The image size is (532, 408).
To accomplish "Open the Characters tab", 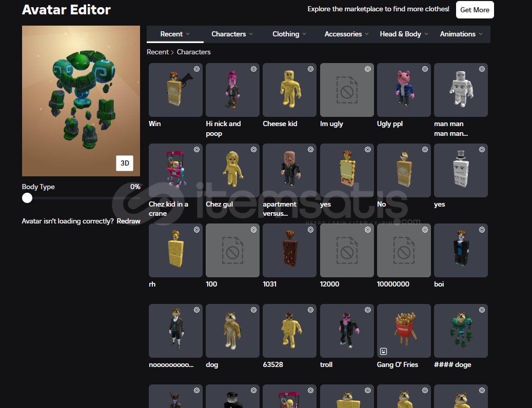I will [232, 34].
